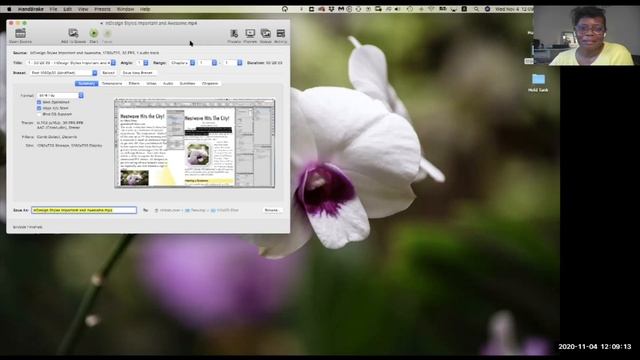Open the Range Chapters dropdown
Image resolution: width=640 pixels, height=360 pixels.
(x=182, y=63)
